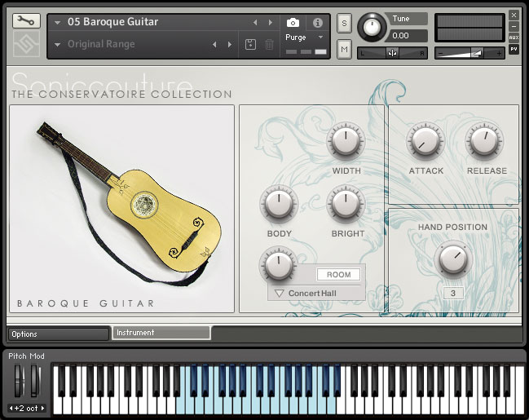Click the Purge status indicator bars
The width and height of the screenshot is (529, 420).
click(306, 51)
